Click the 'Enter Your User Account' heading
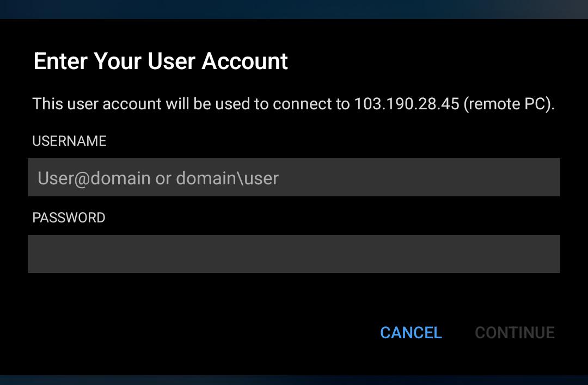588x385 pixels. 161,61
